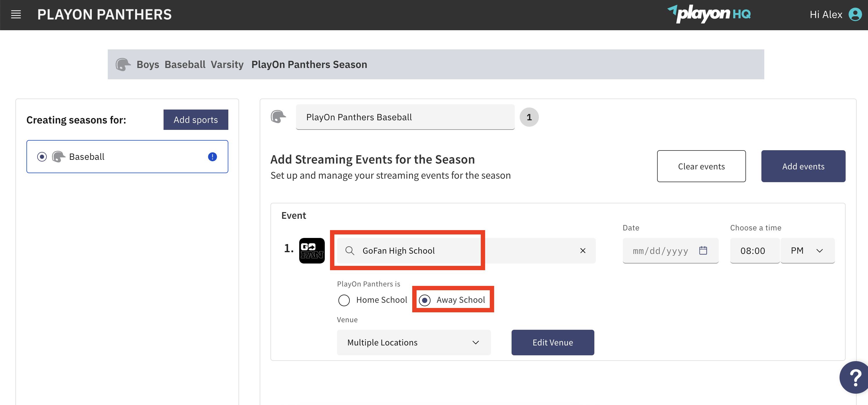The width and height of the screenshot is (868, 405).
Task: Open the PM time period dropdown
Action: [807, 250]
